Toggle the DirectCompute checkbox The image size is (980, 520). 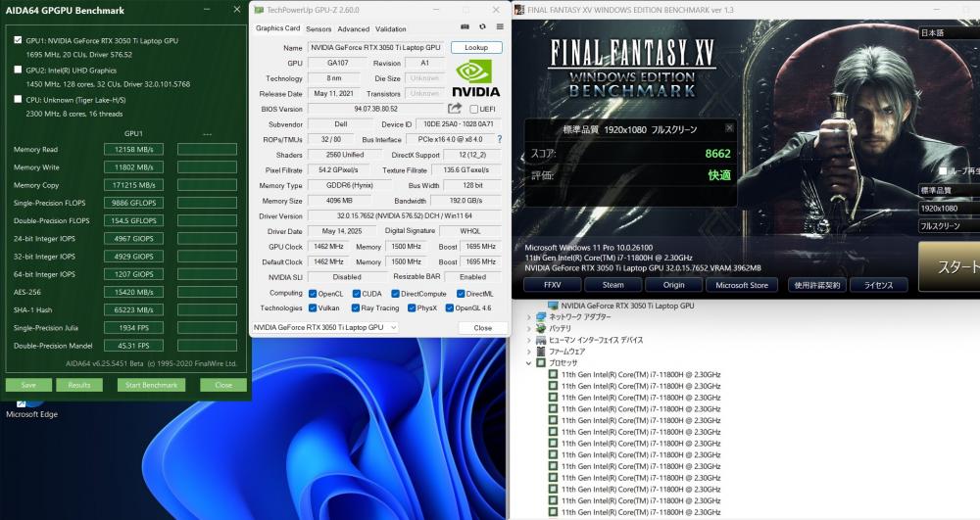395,294
